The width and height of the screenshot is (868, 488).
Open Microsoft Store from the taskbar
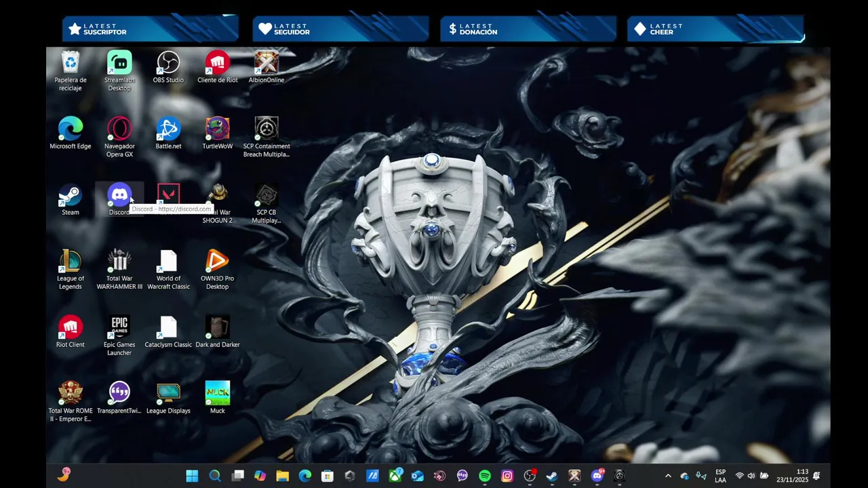327,476
